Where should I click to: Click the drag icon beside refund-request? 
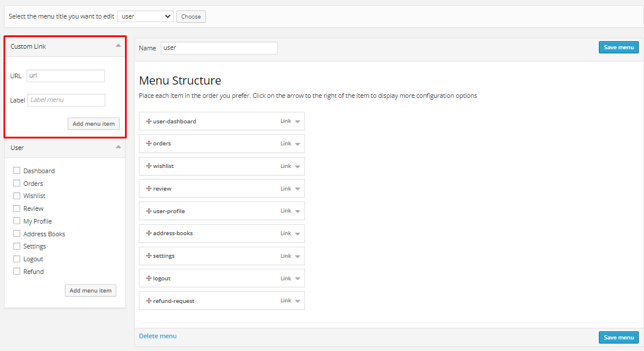pos(149,301)
